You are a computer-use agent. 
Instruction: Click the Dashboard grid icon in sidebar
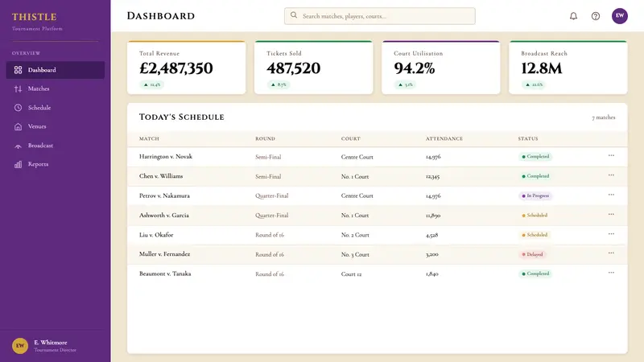[18, 70]
